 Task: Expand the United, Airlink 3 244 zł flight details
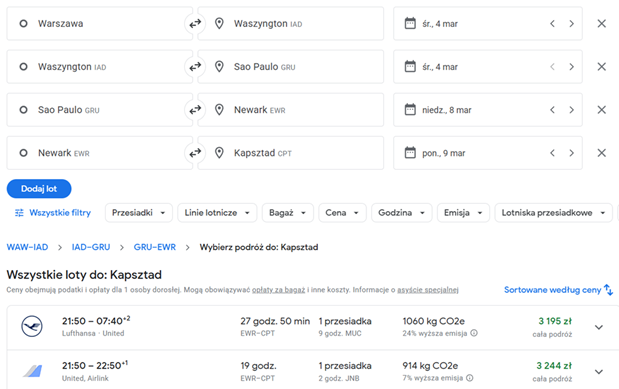coord(599,372)
